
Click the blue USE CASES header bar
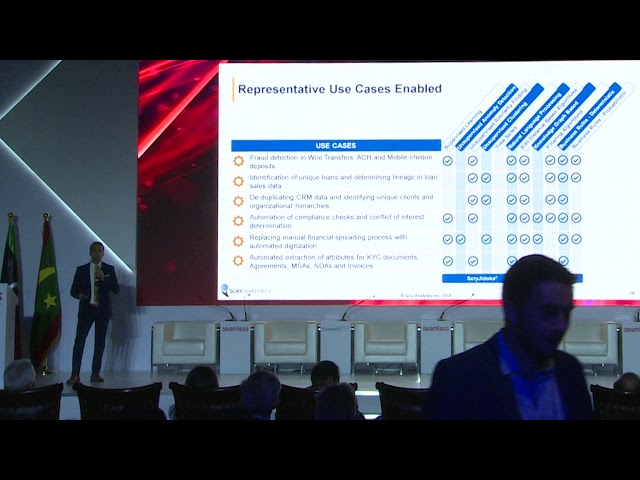click(x=336, y=145)
